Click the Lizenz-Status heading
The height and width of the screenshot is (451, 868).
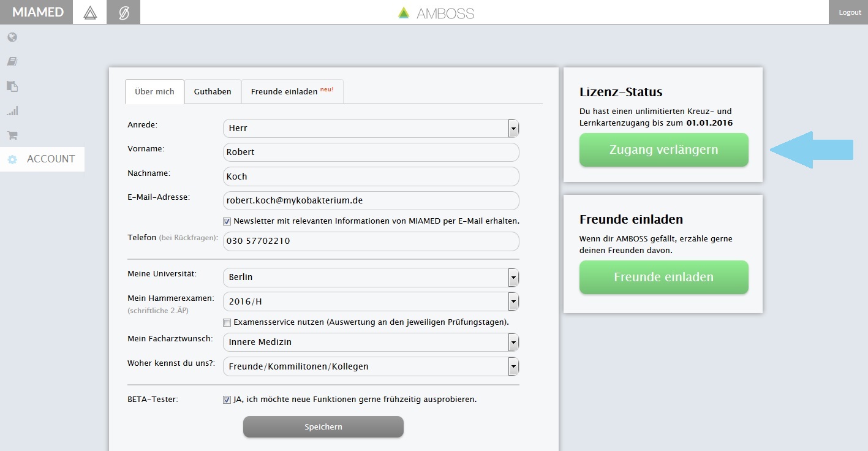[x=621, y=93]
